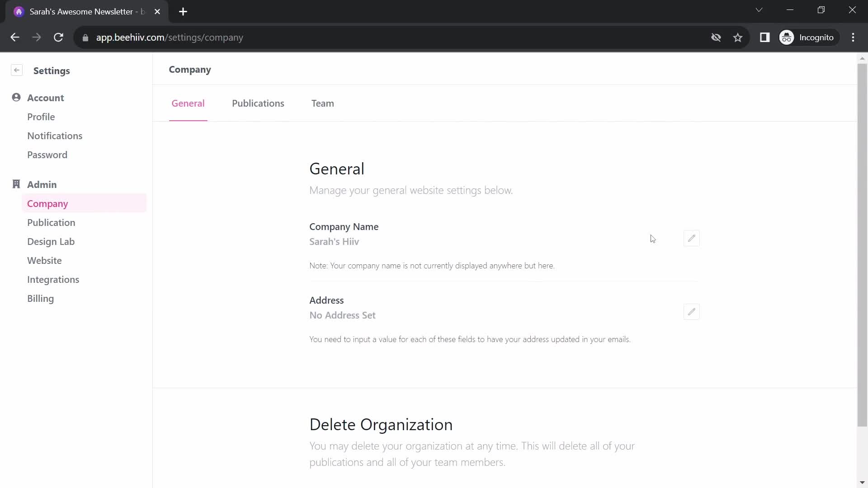
Task: Click the Admin section icon in sidebar
Action: click(16, 183)
